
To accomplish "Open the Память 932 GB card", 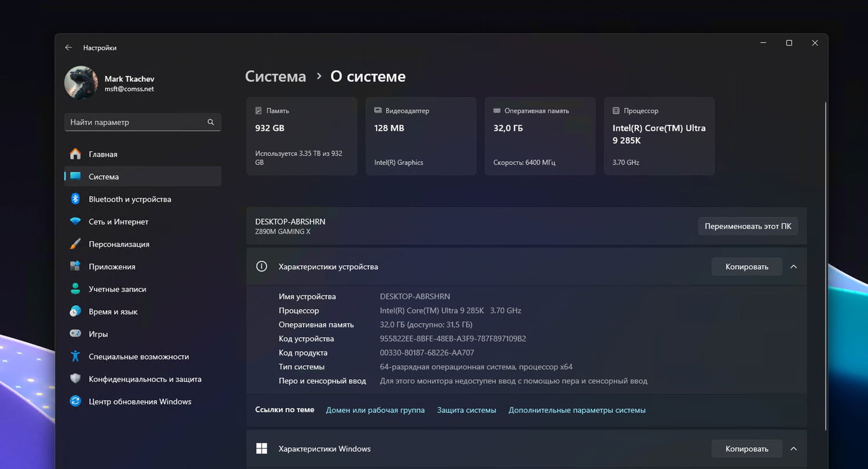I will click(x=301, y=136).
